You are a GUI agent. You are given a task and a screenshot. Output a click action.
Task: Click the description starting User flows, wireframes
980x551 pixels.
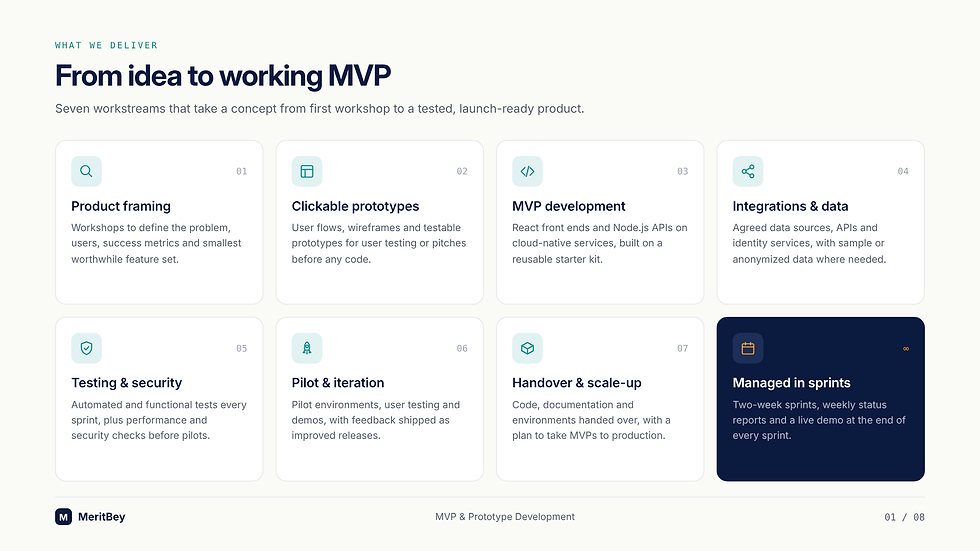tap(379, 243)
